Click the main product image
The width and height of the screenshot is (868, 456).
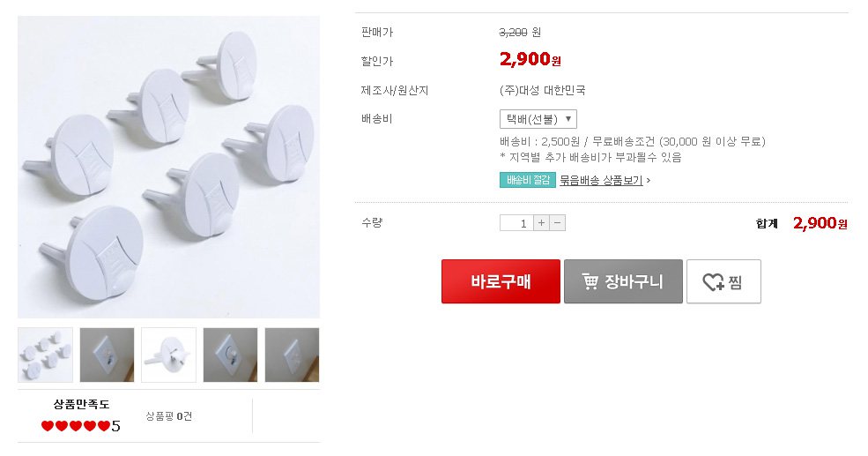click(168, 167)
